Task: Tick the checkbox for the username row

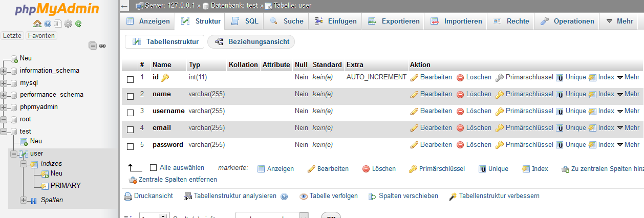Action: click(130, 113)
